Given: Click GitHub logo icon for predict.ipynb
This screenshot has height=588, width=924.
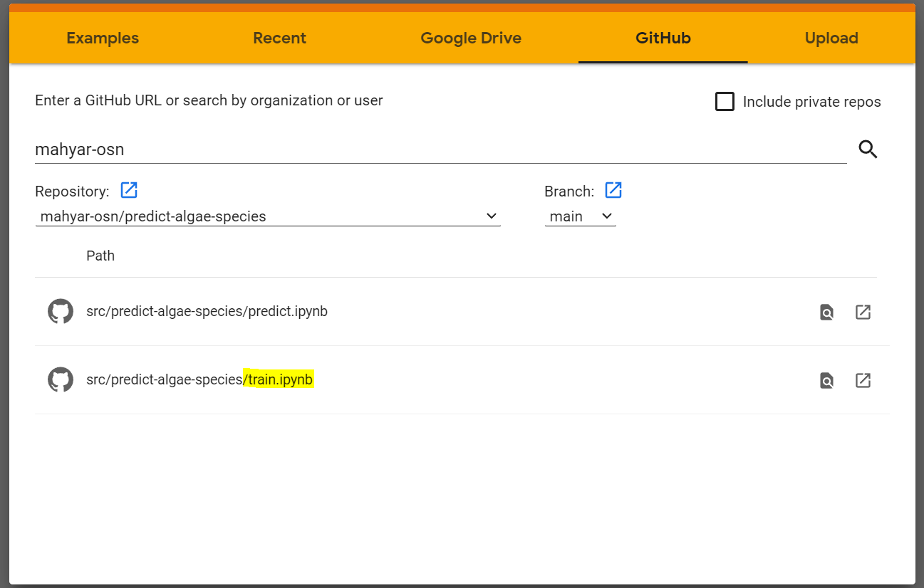Looking at the screenshot, I should coord(61,311).
